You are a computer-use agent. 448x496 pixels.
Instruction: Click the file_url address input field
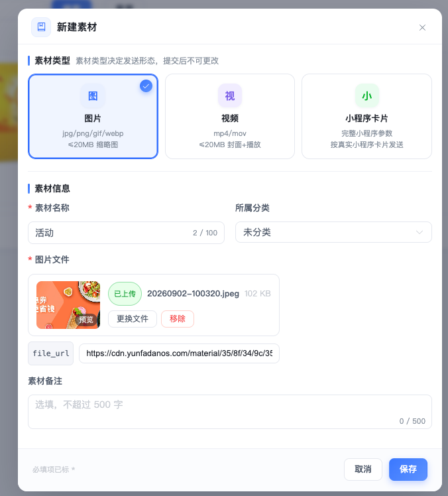pyautogui.click(x=179, y=353)
